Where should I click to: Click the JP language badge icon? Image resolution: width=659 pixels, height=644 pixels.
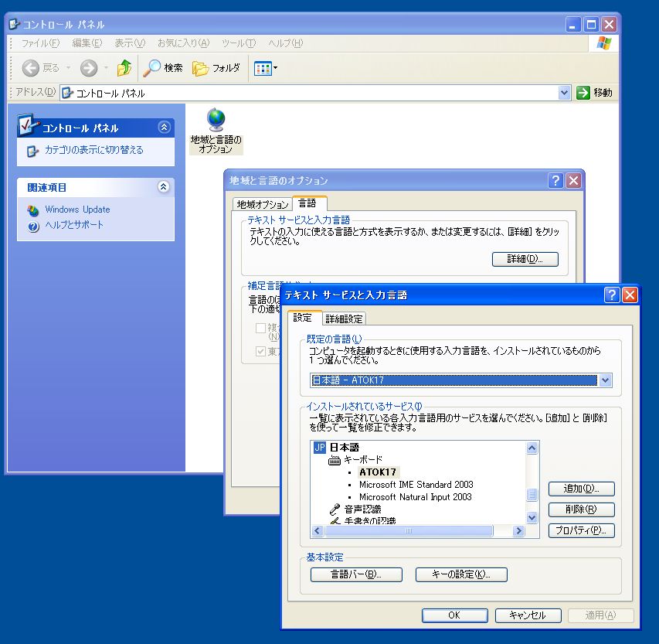(x=319, y=447)
